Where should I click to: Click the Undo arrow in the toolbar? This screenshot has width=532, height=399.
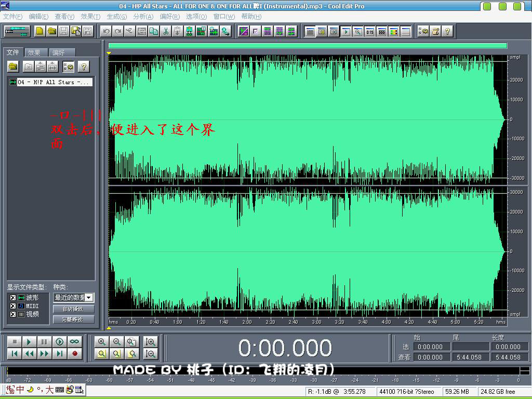click(106, 32)
